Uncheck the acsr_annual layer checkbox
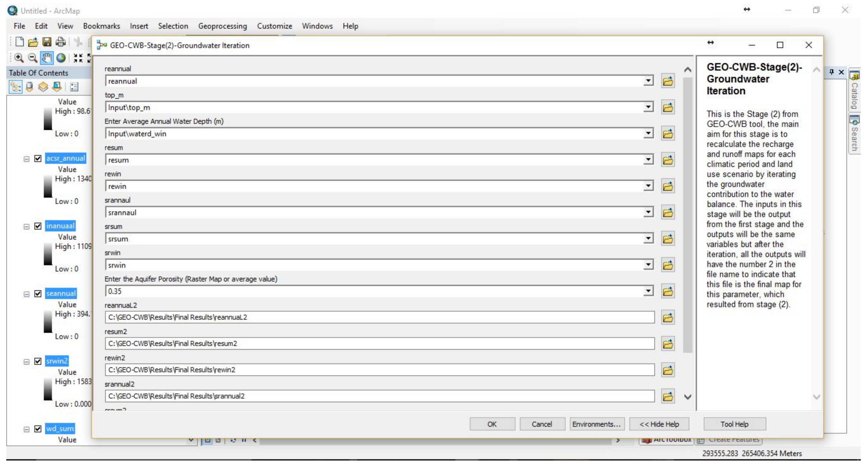The height and width of the screenshot is (467, 868). (x=38, y=159)
